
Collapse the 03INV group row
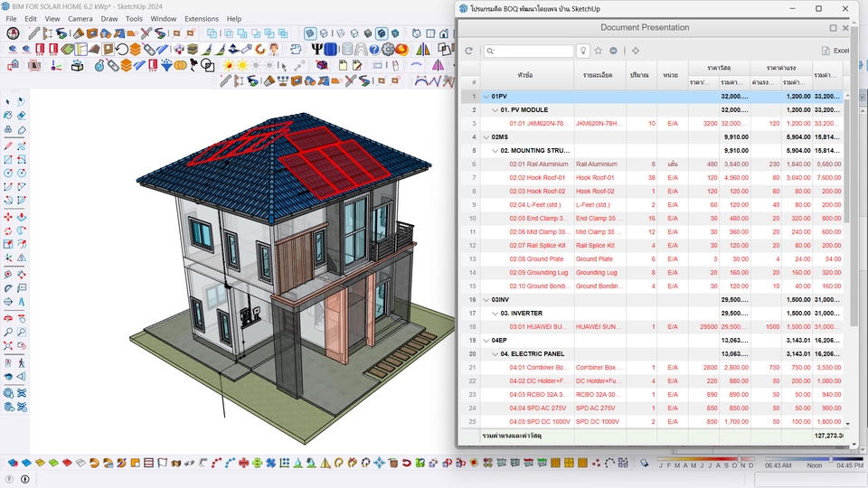486,300
